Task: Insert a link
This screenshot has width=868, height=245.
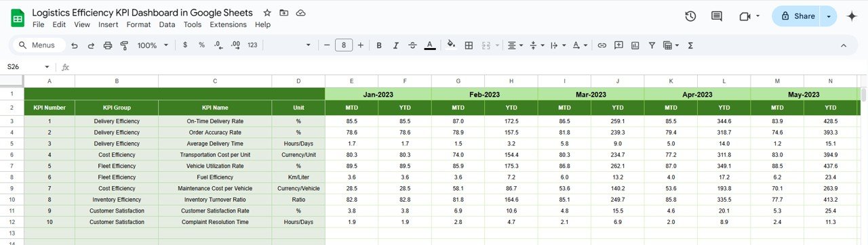Action: pyautogui.click(x=601, y=45)
